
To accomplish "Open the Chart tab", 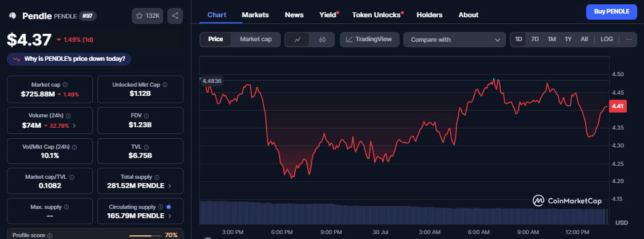I will [x=217, y=15].
